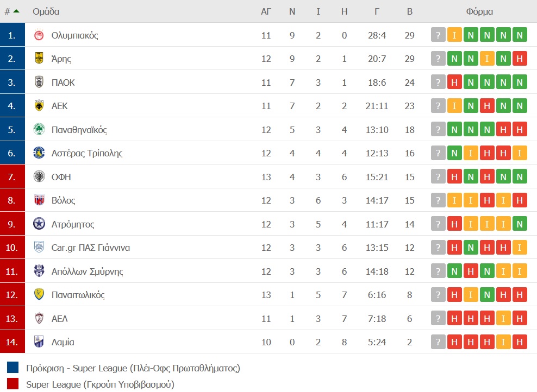Click the Λαμία club crest icon

coord(39,342)
